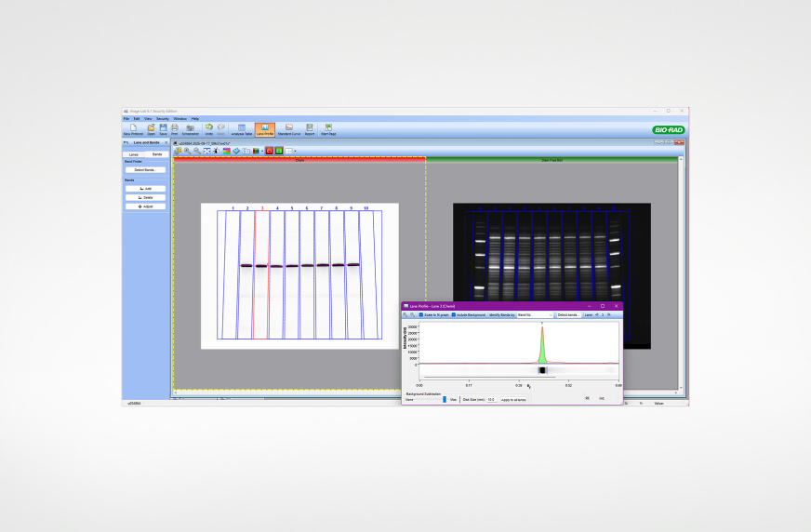Open the Identify Bands by dropdown
The image size is (811, 532).
point(536,315)
